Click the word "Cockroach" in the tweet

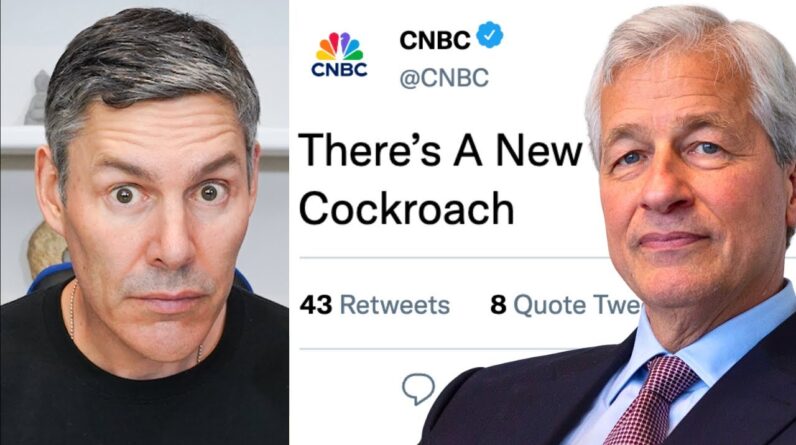coord(407,209)
